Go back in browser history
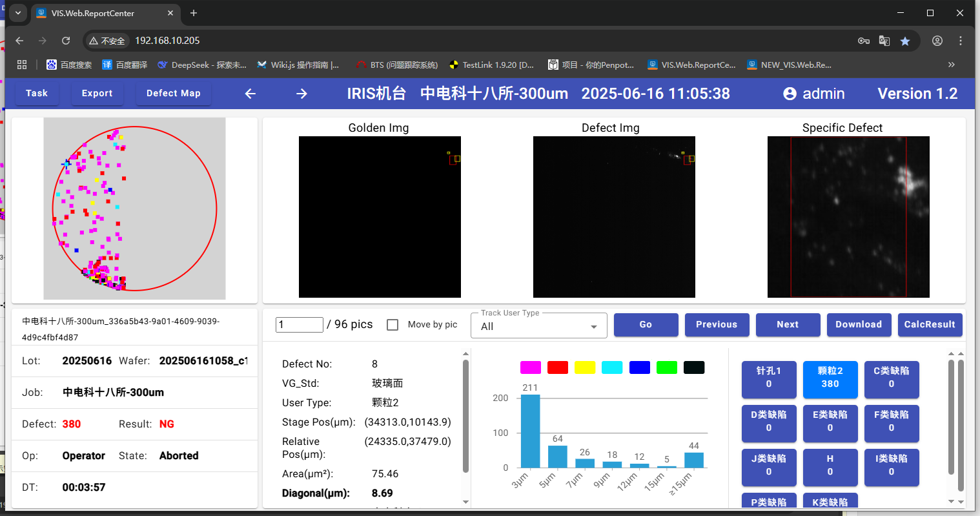Screen dimensions: 980x516 click(19, 41)
